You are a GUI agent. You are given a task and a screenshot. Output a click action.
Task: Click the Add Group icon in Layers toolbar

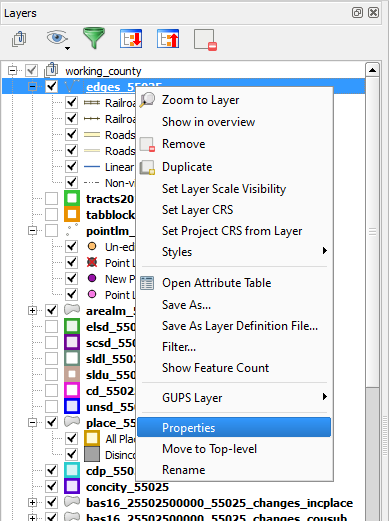coord(19,39)
